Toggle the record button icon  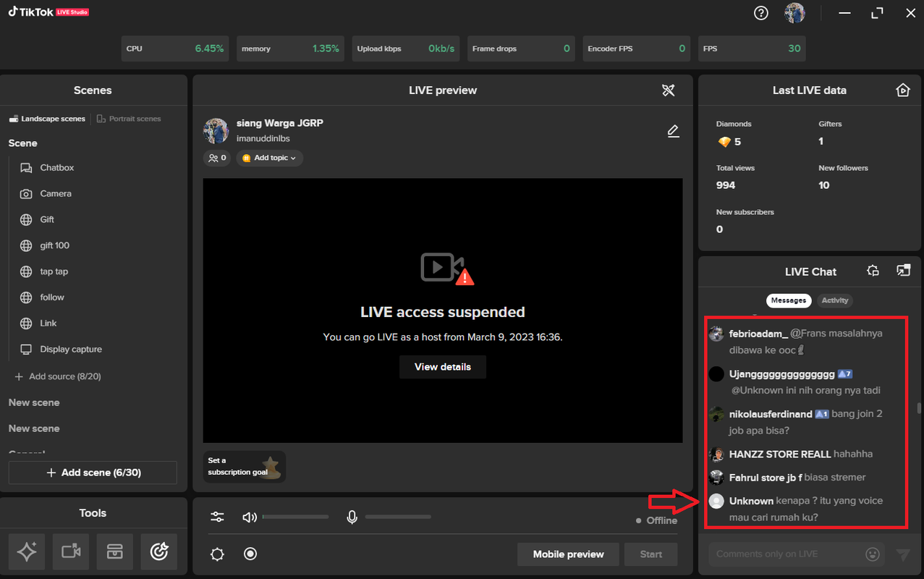pos(250,554)
